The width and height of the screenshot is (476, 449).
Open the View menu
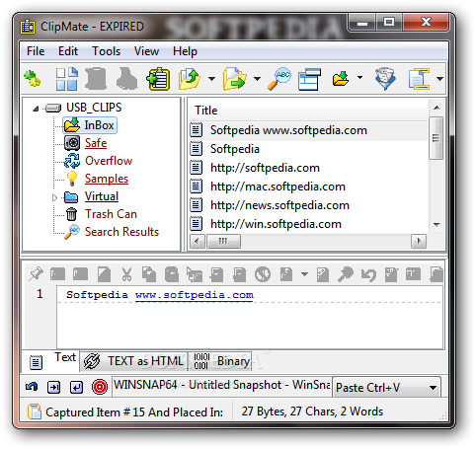[146, 51]
